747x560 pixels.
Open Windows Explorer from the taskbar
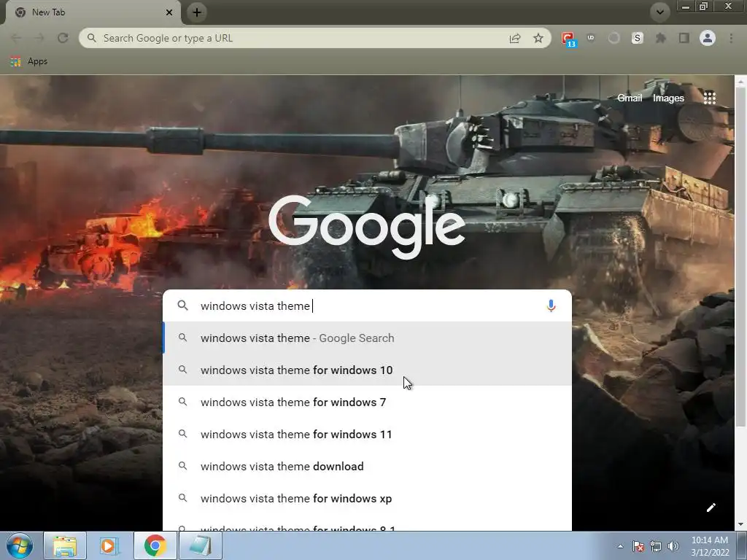pyautogui.click(x=65, y=545)
